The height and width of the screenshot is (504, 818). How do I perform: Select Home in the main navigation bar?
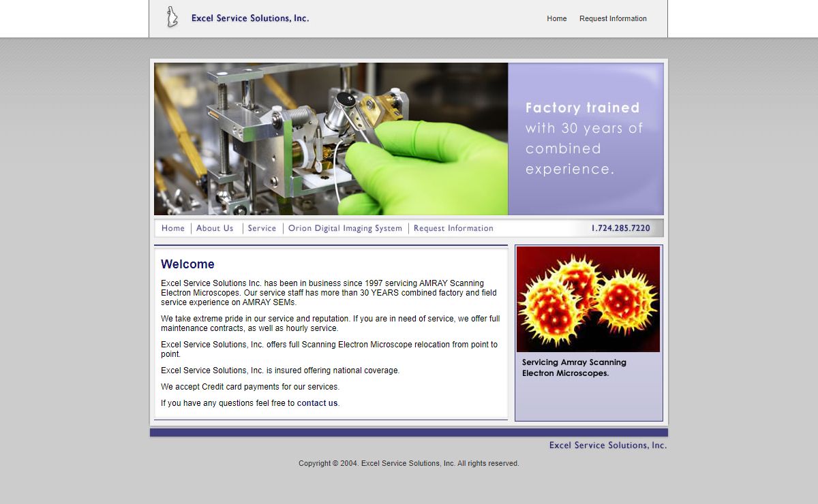coord(173,228)
